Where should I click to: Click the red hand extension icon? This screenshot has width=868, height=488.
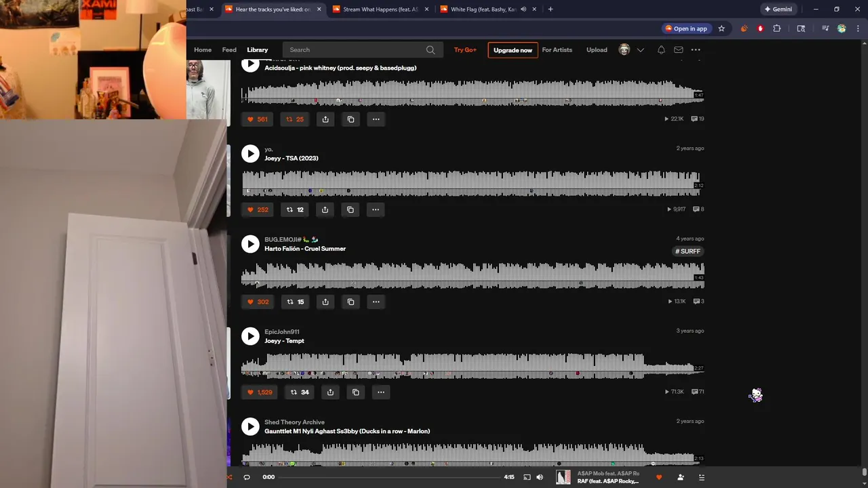pos(760,28)
